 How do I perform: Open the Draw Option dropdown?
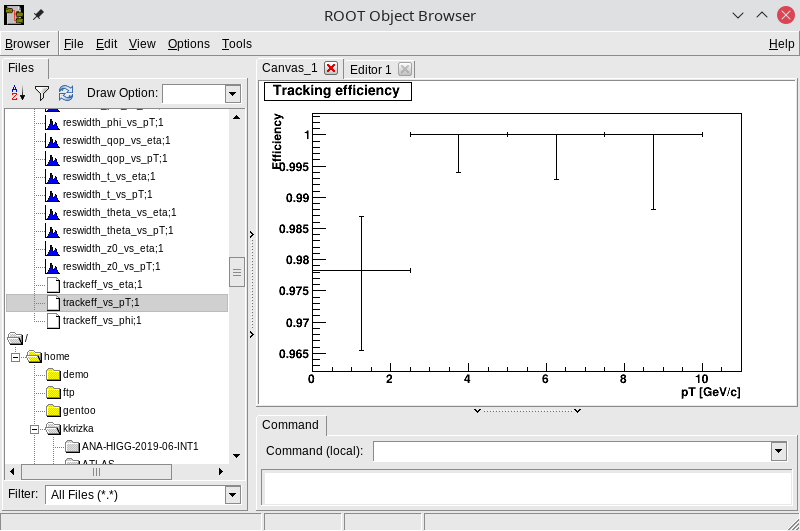(x=233, y=94)
